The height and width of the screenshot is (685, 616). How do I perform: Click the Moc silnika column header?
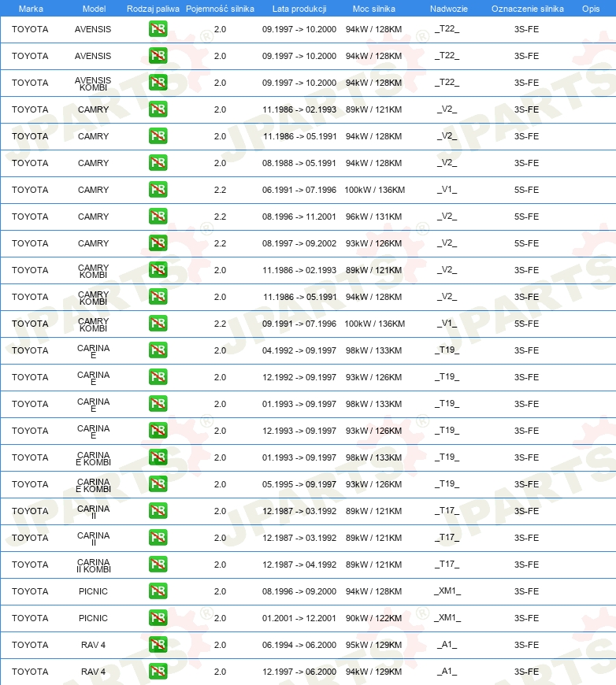tap(374, 9)
